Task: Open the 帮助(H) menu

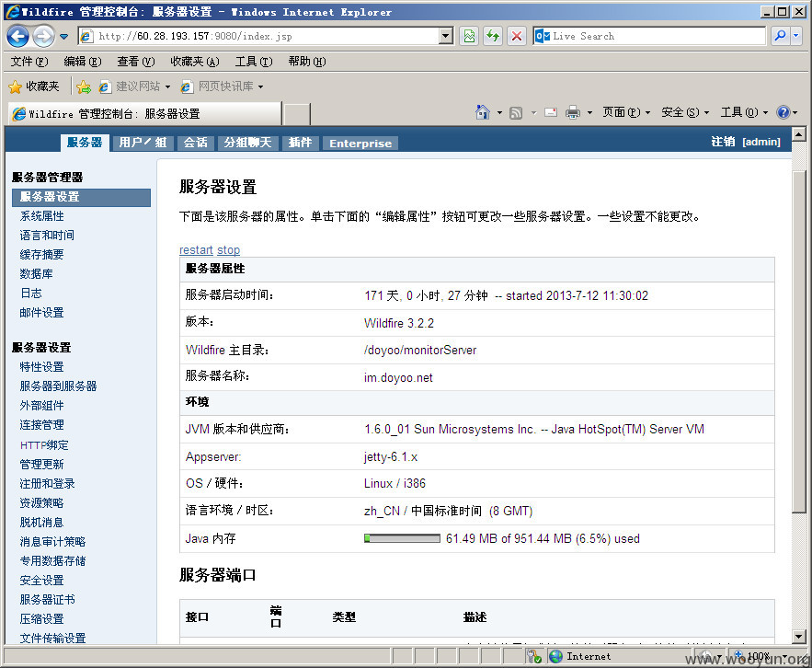Action: [307, 62]
